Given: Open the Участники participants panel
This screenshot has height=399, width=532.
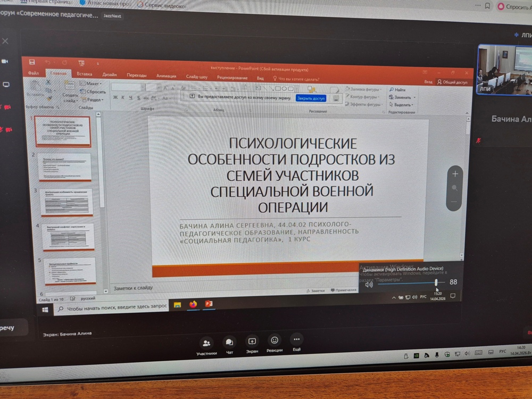Looking at the screenshot, I should click(x=206, y=344).
